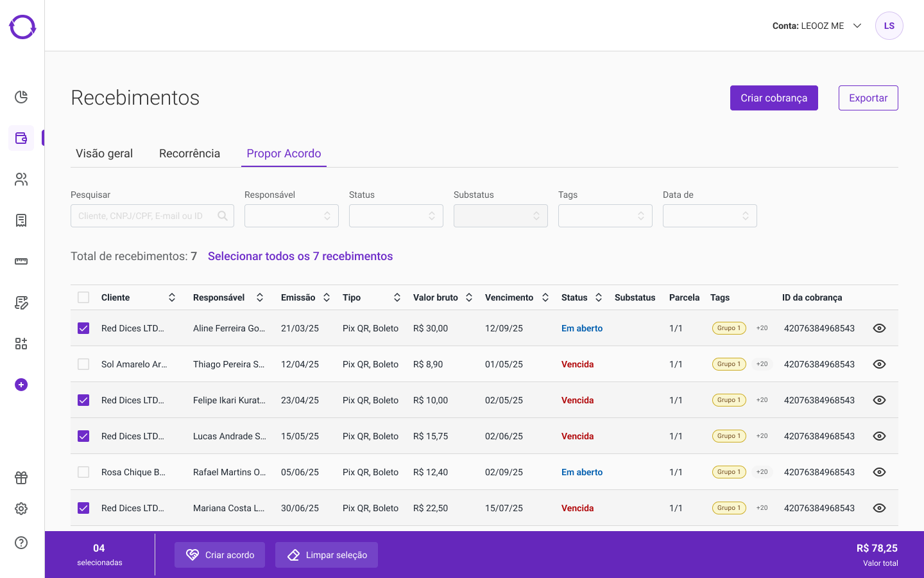
Task: Switch to the Recorrência tab
Action: [189, 153]
